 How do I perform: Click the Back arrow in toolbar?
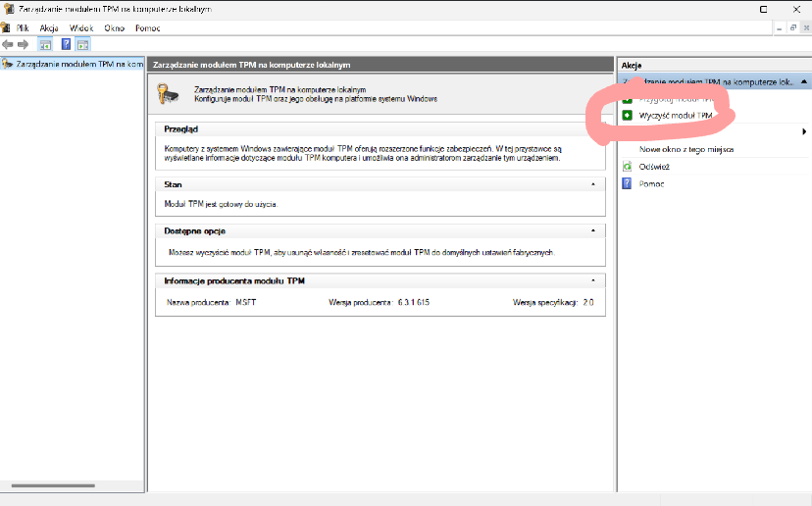7,44
